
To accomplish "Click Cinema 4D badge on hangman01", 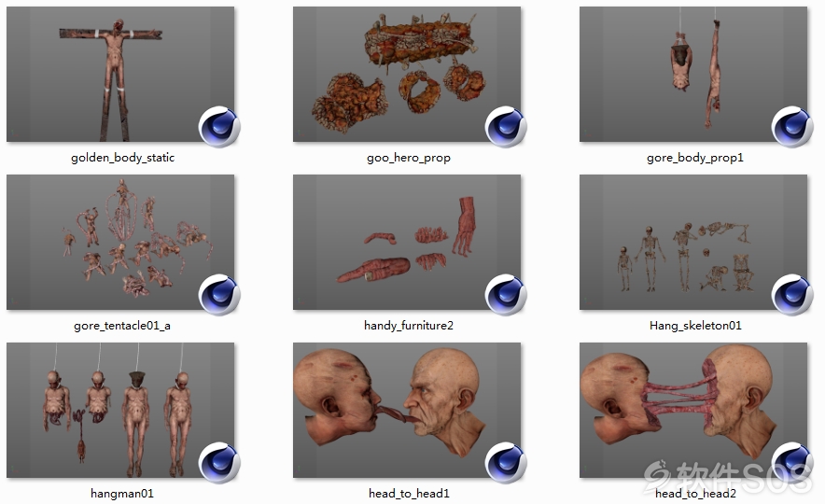I will click(x=219, y=463).
